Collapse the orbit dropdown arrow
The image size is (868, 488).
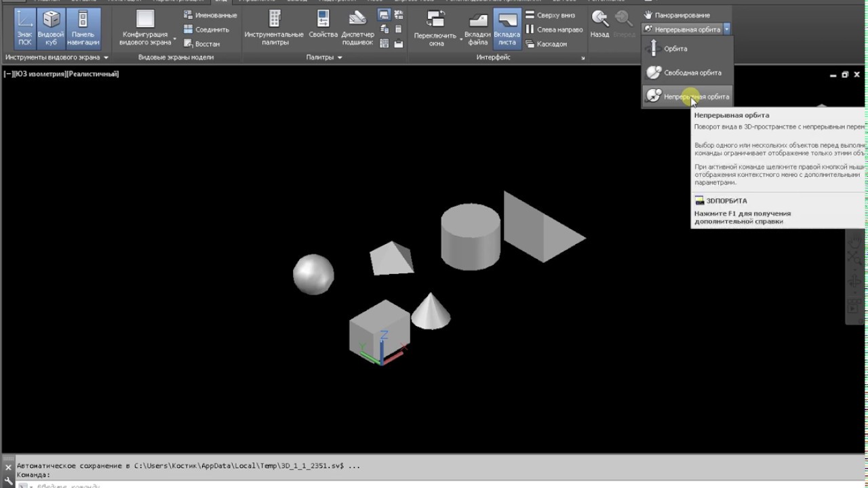coord(727,29)
